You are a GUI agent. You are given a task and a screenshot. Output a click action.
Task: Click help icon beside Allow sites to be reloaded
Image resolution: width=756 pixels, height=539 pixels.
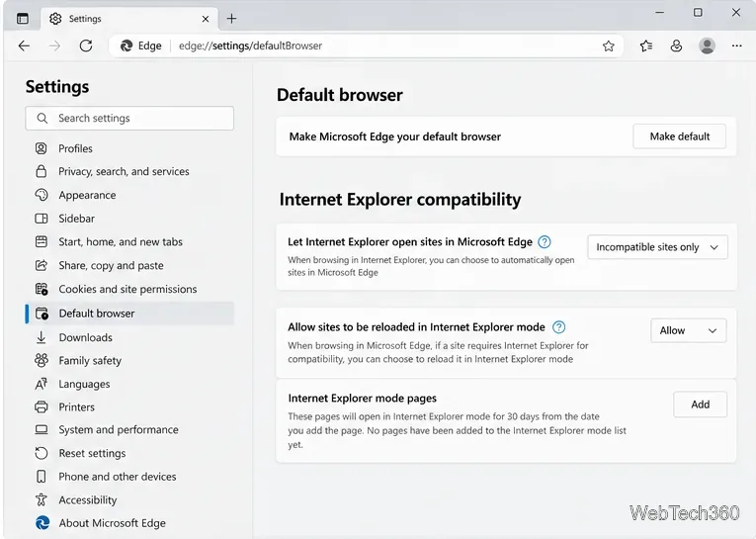click(x=558, y=327)
